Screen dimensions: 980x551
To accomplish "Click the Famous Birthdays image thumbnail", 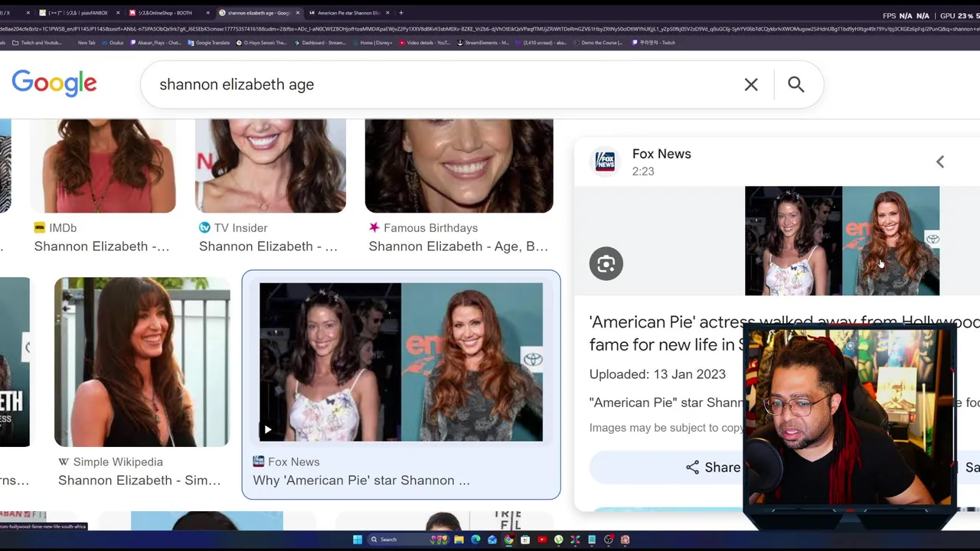I will click(459, 165).
